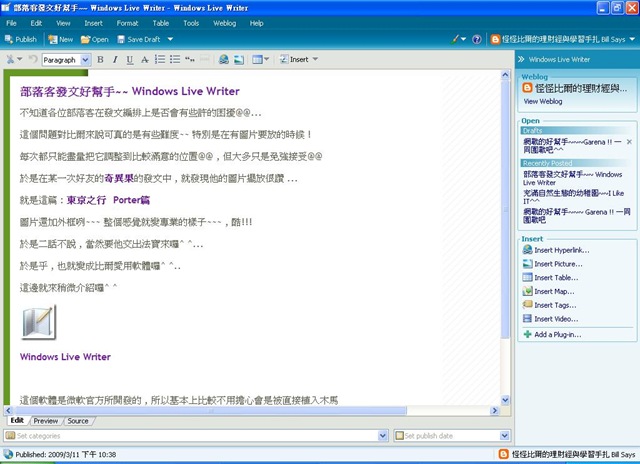Viewport: 640px width, 464px height.
Task: Open the paintbrush color scheme dropdown
Action: click(x=458, y=40)
